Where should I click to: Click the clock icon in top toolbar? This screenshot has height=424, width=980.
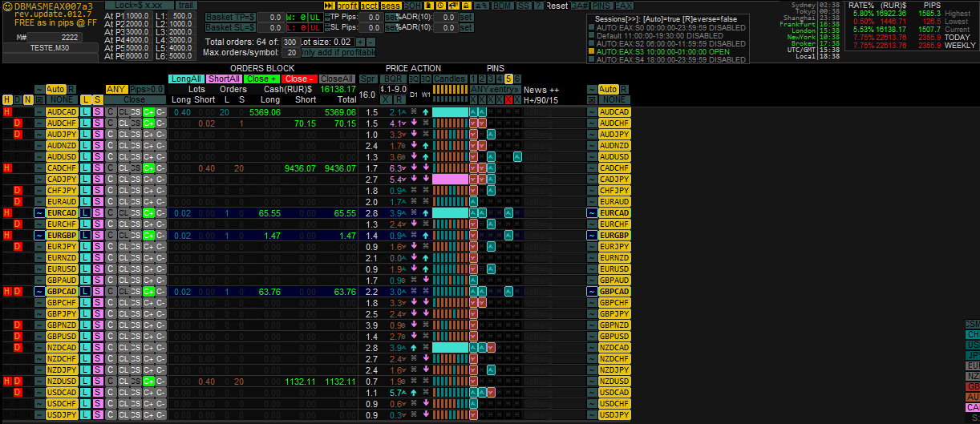[x=441, y=6]
